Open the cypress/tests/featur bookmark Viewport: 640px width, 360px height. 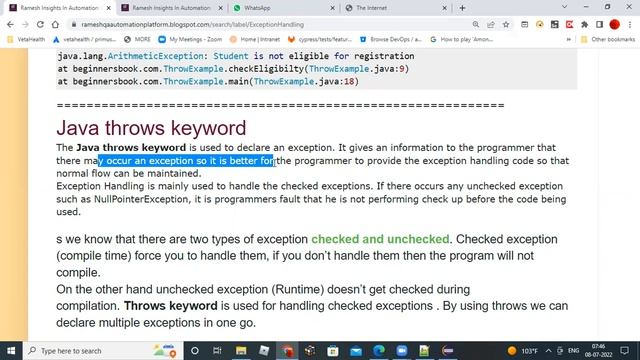point(320,40)
